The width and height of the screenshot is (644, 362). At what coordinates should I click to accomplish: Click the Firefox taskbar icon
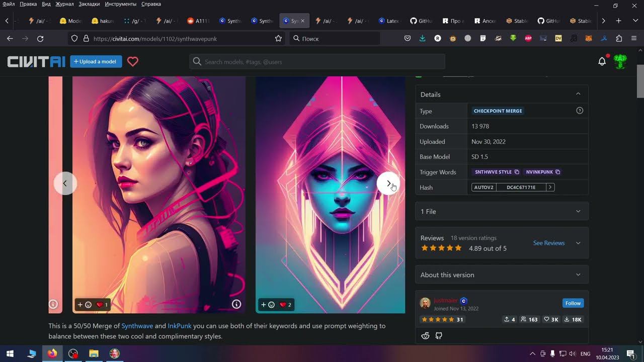(52, 353)
